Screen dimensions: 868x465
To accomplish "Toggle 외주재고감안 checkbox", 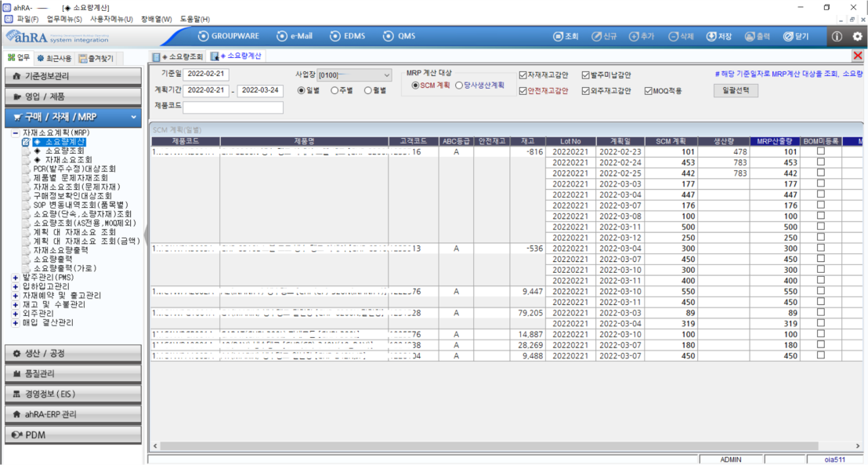I will pyautogui.click(x=586, y=91).
